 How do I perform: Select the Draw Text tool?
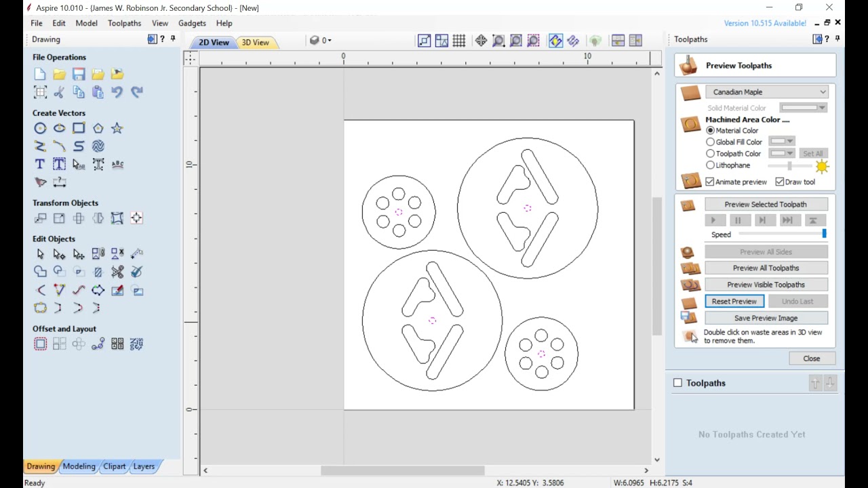[40, 164]
